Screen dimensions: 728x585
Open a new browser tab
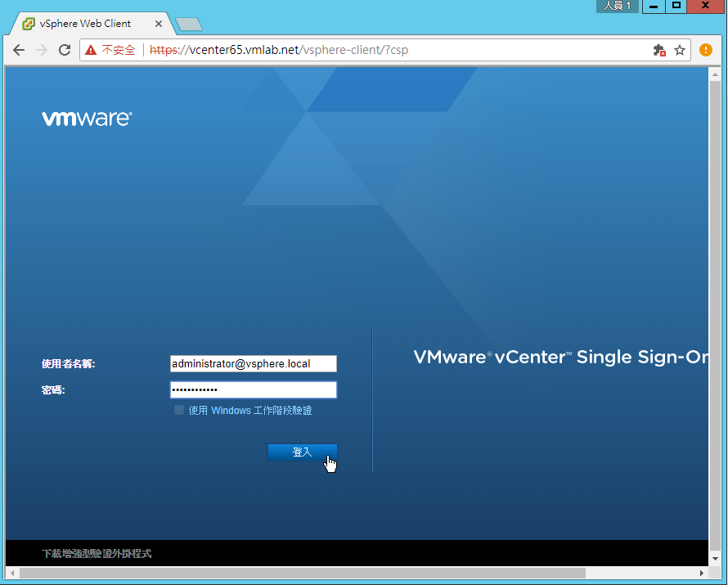click(188, 25)
